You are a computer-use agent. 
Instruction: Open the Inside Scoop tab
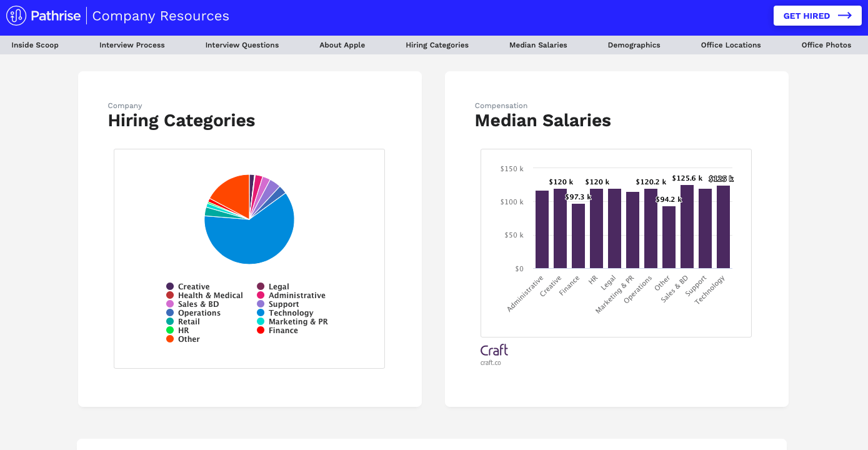35,45
